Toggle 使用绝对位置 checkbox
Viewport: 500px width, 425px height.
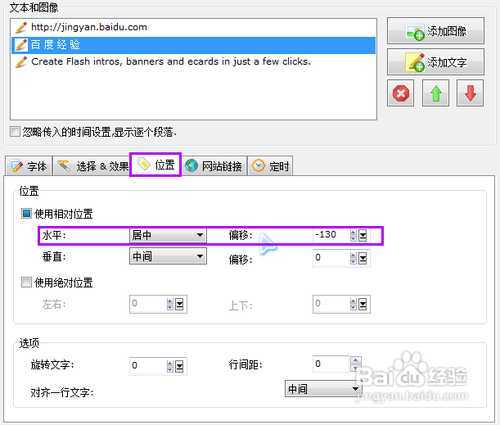(26, 282)
